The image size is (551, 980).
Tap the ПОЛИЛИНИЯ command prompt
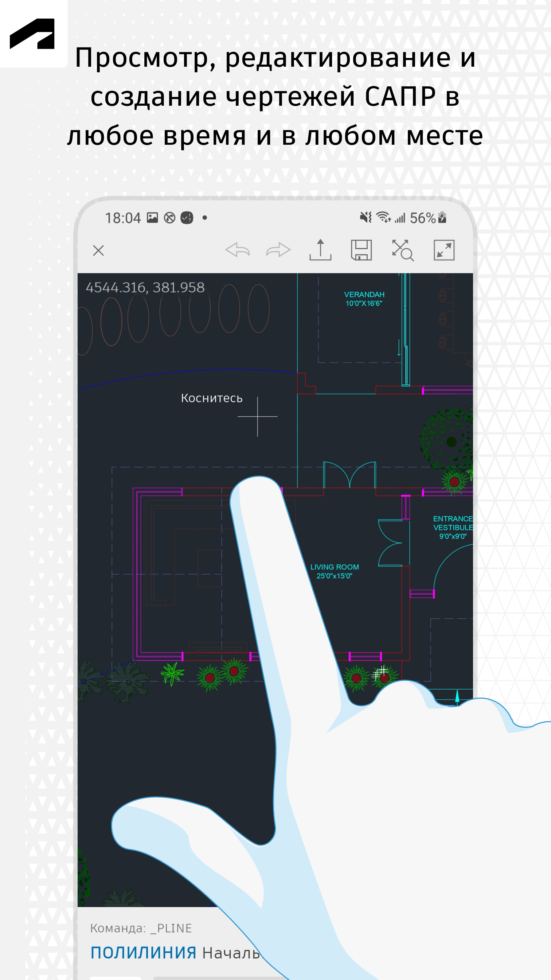tap(143, 953)
